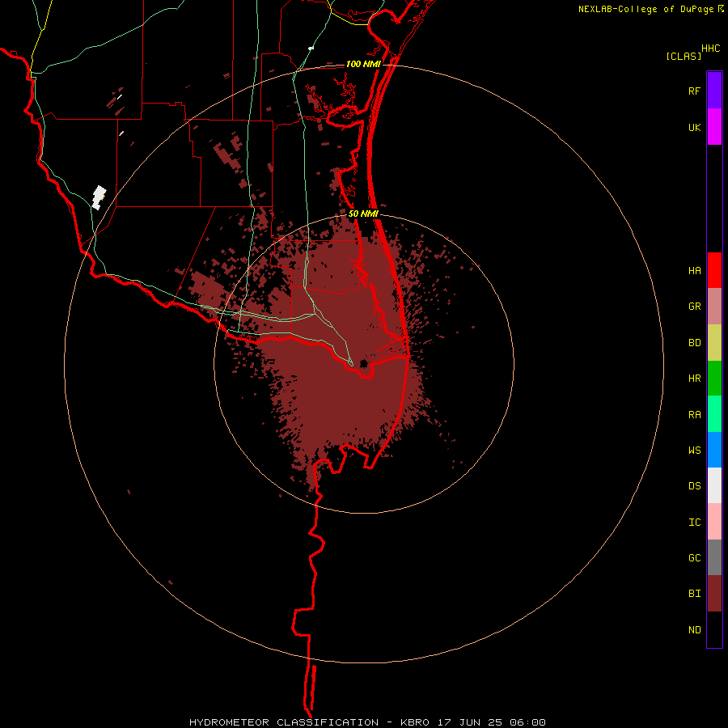Click the DS legend label
The height and width of the screenshot is (728, 728).
[694, 485]
